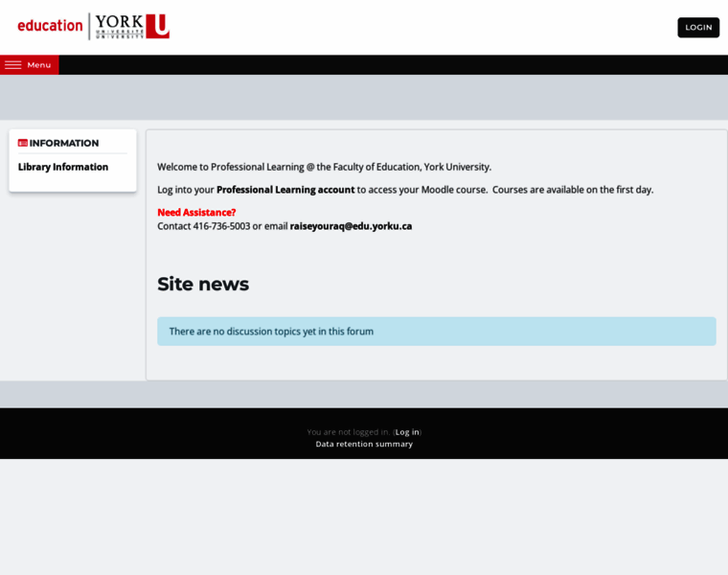
Task: Click the red INFORMATION block icon
Action: point(23,143)
